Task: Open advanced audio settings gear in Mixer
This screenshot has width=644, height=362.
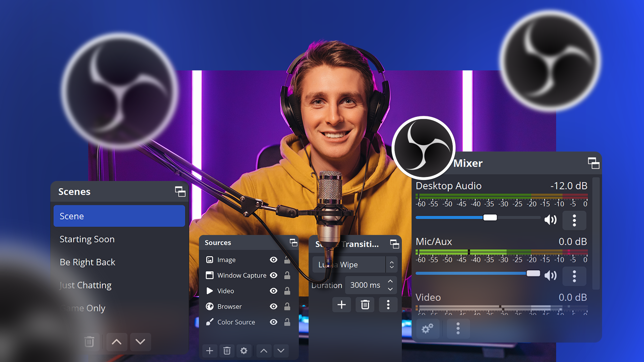Action: pyautogui.click(x=427, y=329)
